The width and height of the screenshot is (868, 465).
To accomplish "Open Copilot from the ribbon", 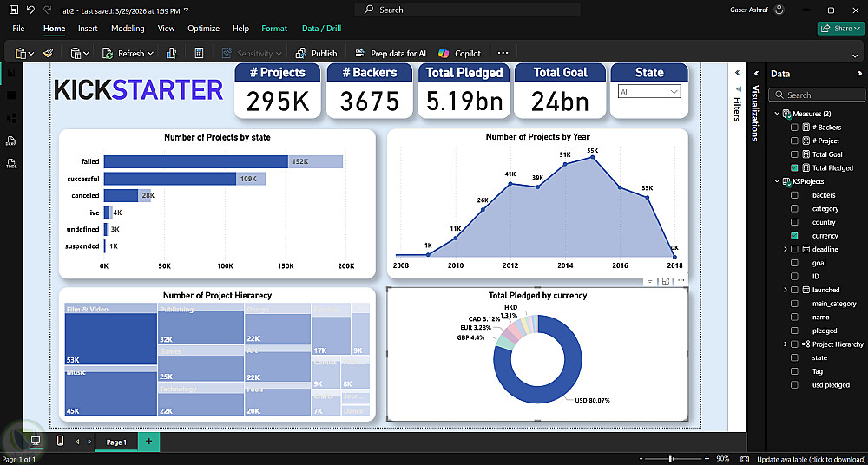I will [x=459, y=53].
